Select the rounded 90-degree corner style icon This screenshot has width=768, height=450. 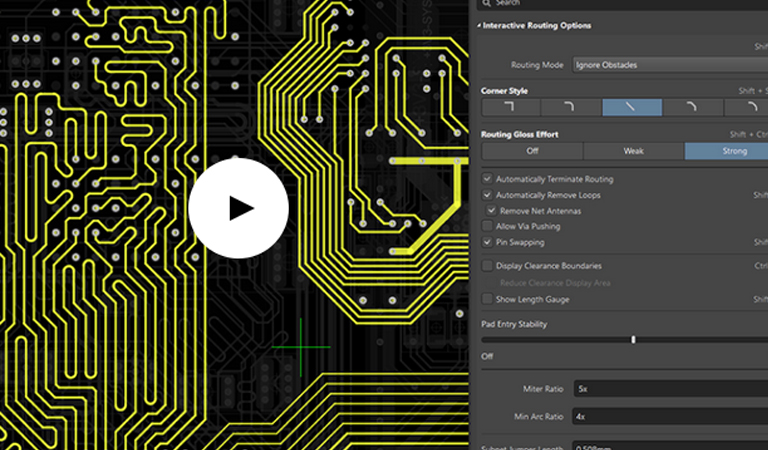(x=571, y=107)
